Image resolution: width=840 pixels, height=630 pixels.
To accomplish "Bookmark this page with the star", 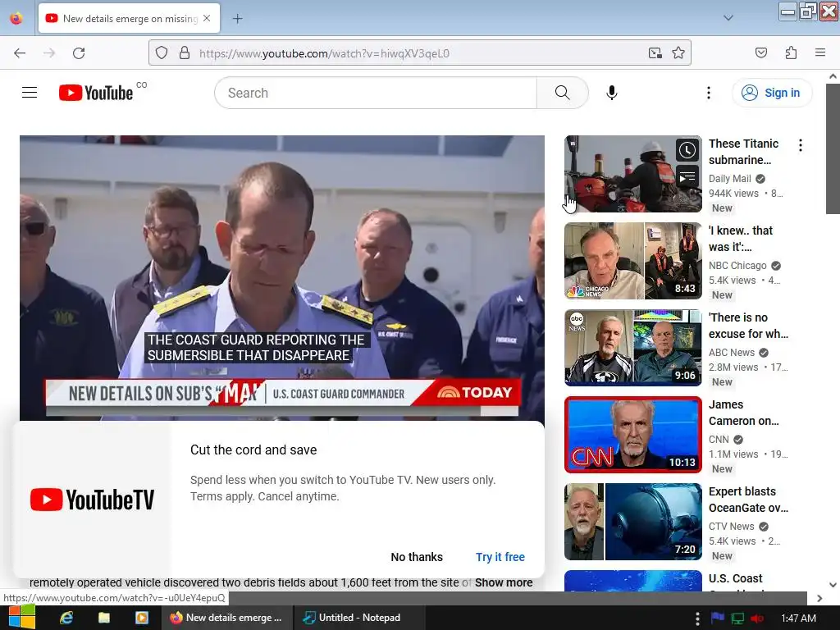I will 678,53.
